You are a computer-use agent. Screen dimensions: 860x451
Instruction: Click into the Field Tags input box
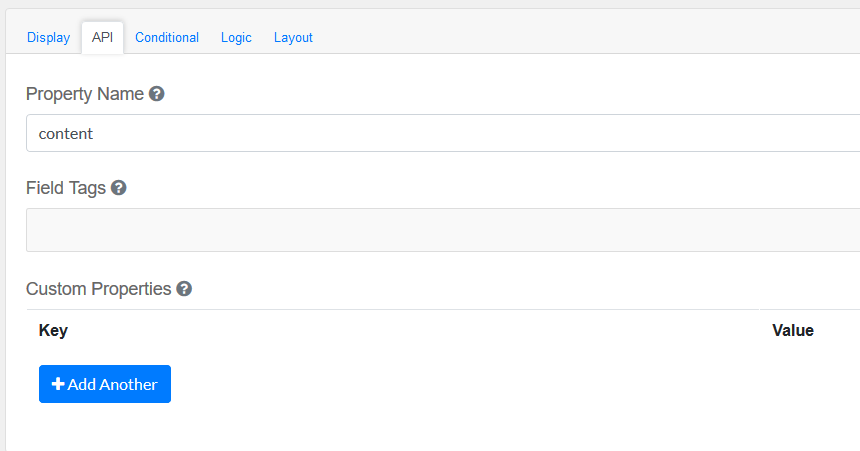point(440,230)
